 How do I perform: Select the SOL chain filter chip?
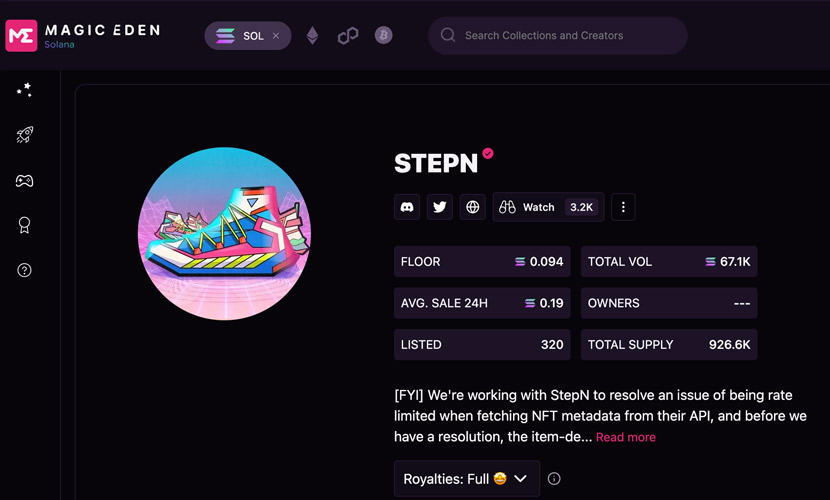tap(248, 35)
